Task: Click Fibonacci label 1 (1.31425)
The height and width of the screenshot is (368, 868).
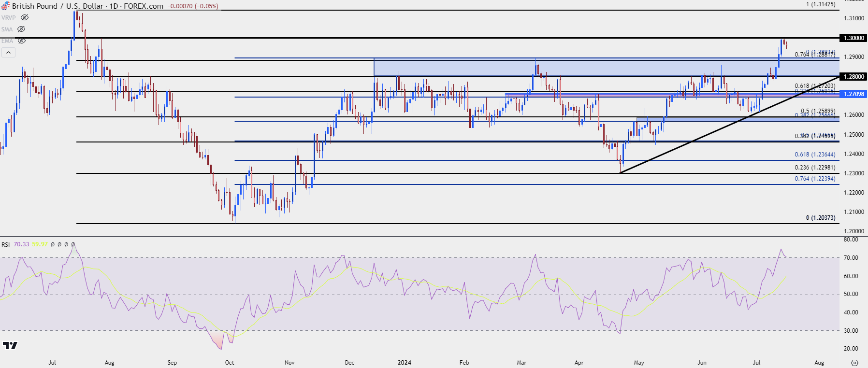Action: pyautogui.click(x=821, y=4)
